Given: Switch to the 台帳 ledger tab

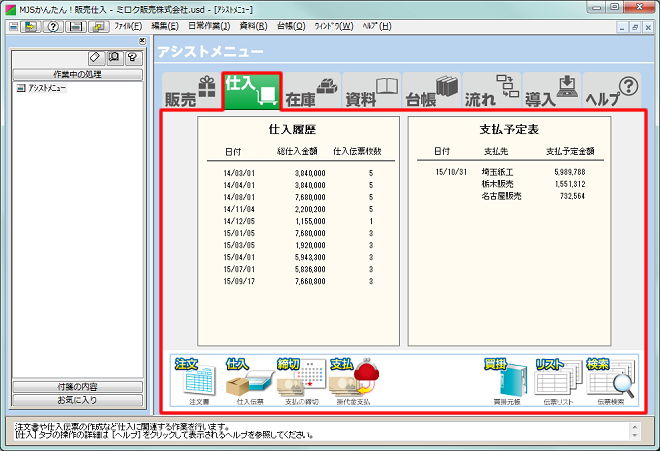Looking at the screenshot, I should click(432, 91).
